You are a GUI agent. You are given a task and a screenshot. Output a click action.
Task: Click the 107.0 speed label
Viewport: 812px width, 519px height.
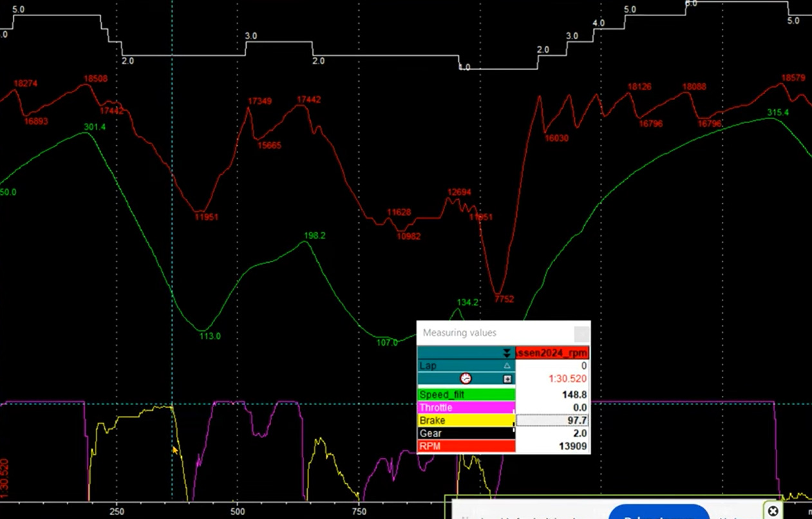click(387, 343)
